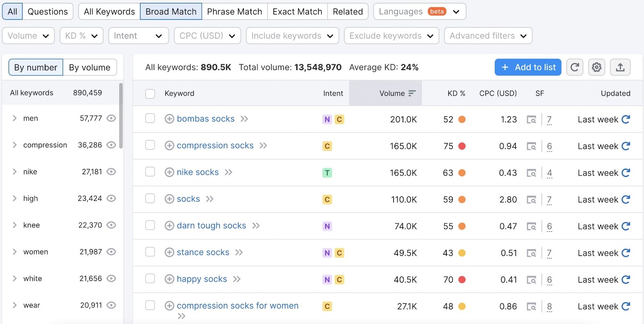Select the Phrase Match tab
Image resolution: width=644 pixels, height=324 pixels.
click(x=235, y=12)
